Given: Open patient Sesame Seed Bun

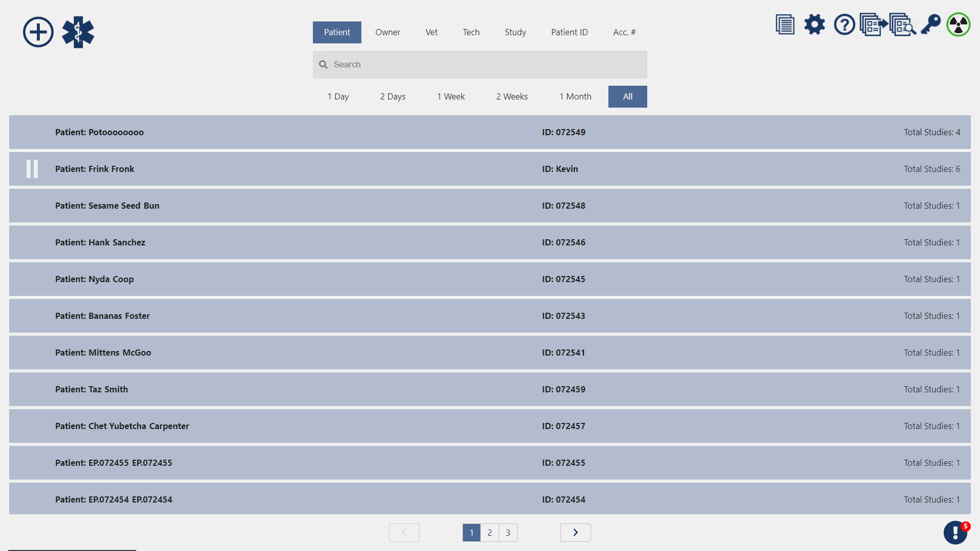Looking at the screenshot, I should [490, 206].
